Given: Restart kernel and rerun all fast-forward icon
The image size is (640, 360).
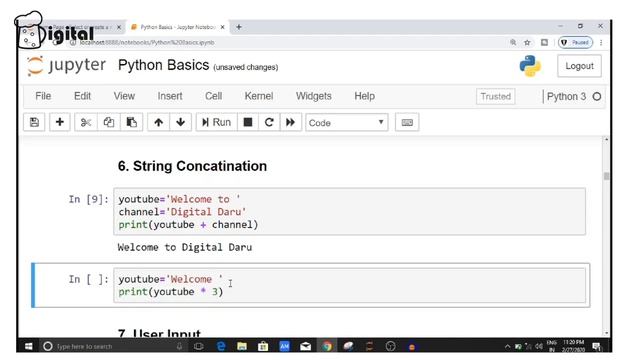Looking at the screenshot, I should [291, 122].
